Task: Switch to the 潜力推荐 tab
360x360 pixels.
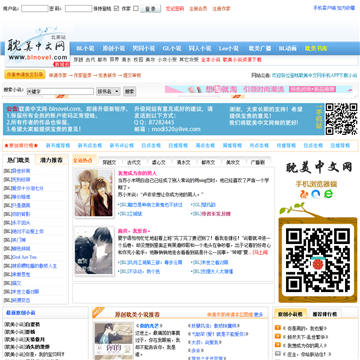Action: click(51, 160)
